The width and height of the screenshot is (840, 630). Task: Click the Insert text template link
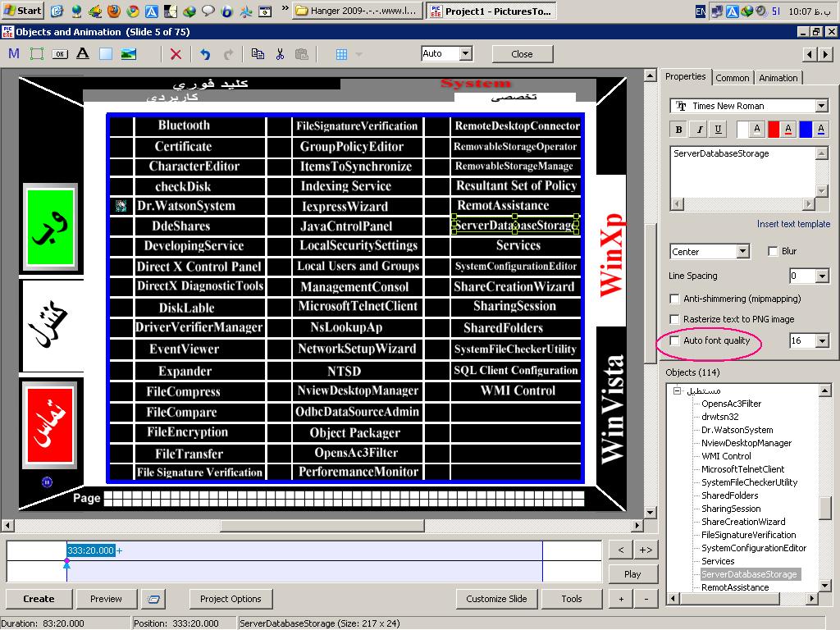point(793,224)
